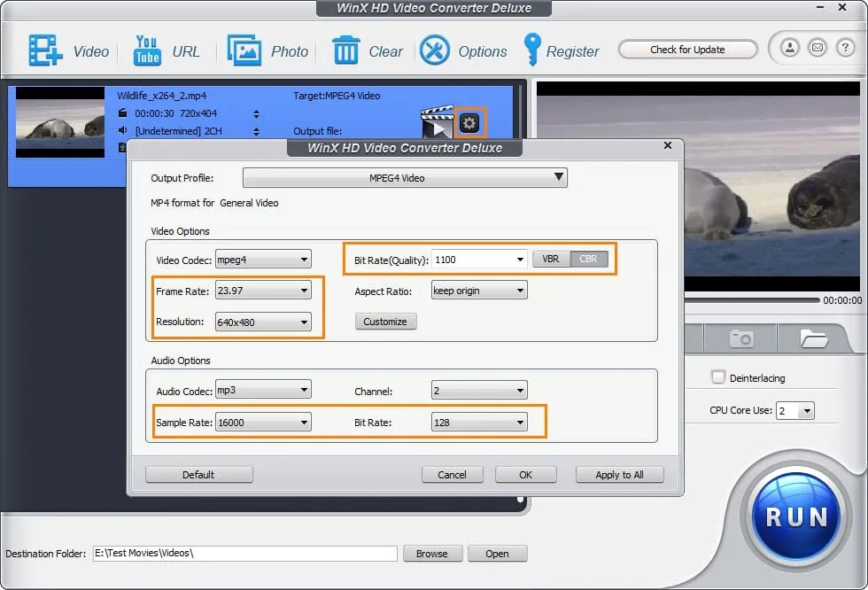Click the open folder icon under preview

(814, 338)
